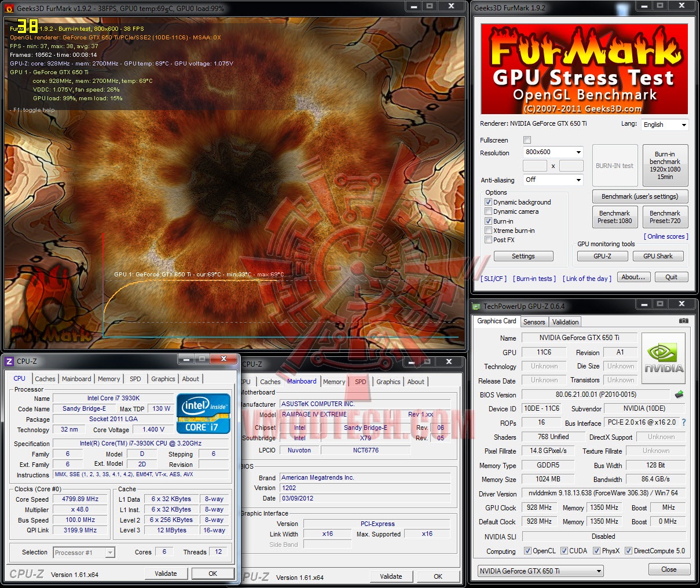Switch to the Validation tab in GPU-Z
The image size is (700, 588).
pos(565,322)
